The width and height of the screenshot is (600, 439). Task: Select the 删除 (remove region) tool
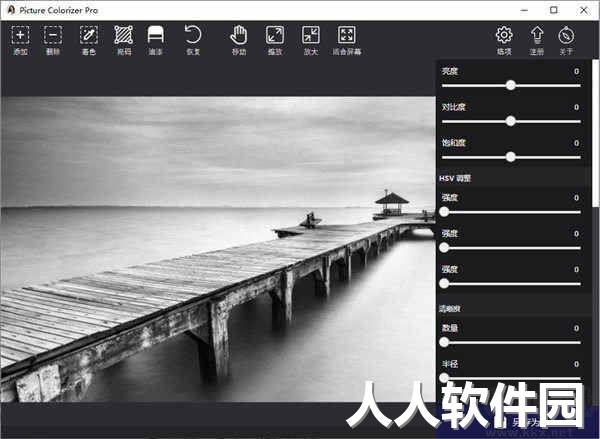pyautogui.click(x=53, y=40)
